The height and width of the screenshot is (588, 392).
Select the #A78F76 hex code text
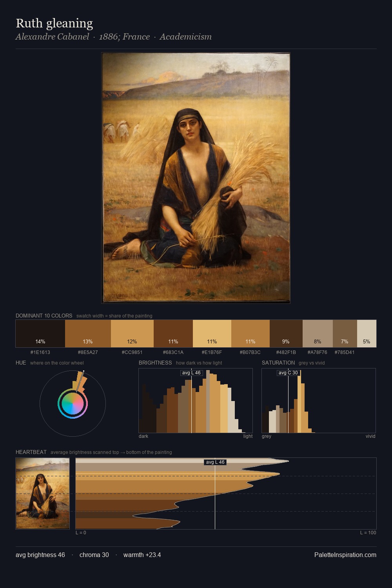tap(318, 352)
